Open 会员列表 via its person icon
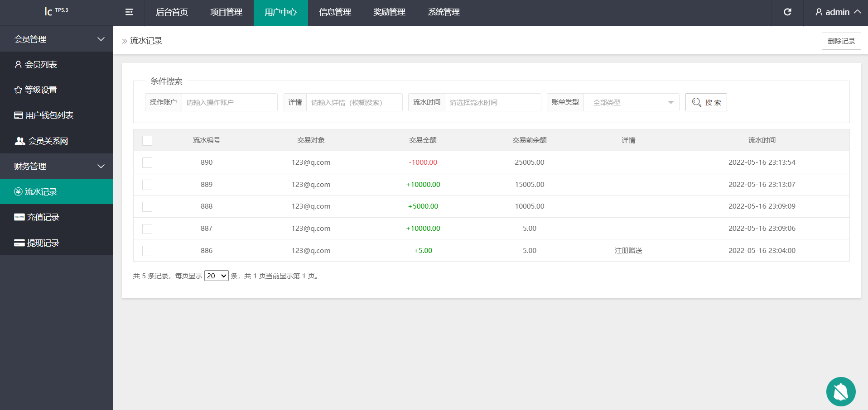The image size is (868, 410). tap(18, 65)
